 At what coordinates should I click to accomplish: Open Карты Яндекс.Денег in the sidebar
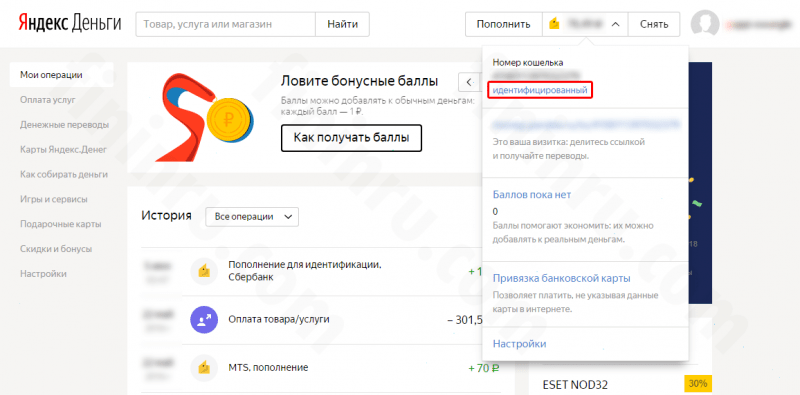[64, 150]
